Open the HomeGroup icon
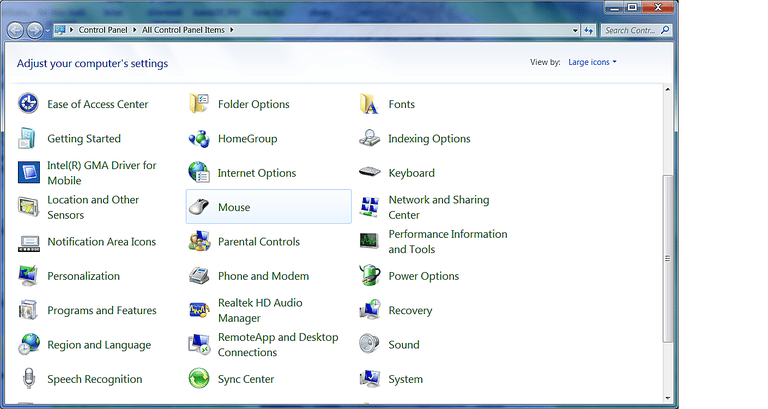768x409 pixels. (199, 139)
